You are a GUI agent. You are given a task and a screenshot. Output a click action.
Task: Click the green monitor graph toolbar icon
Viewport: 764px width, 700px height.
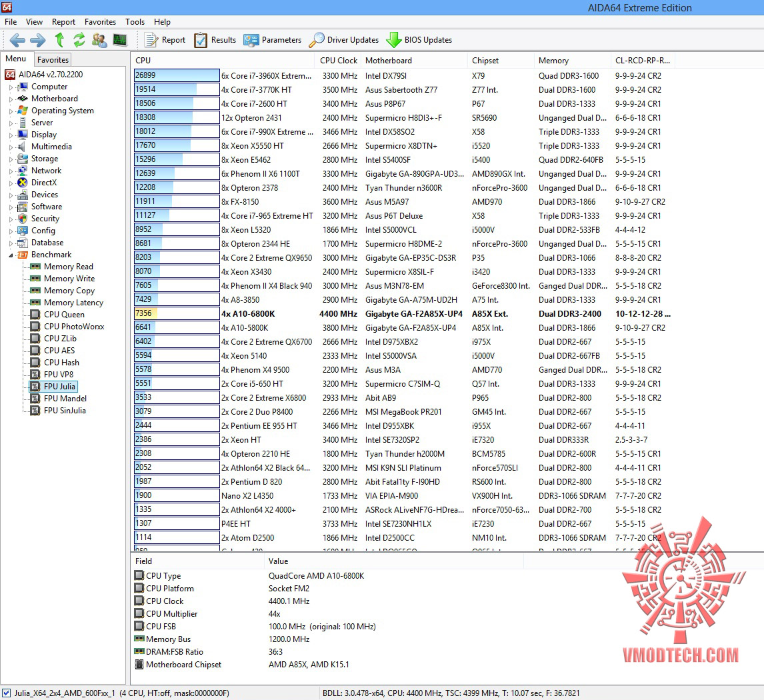coord(120,40)
